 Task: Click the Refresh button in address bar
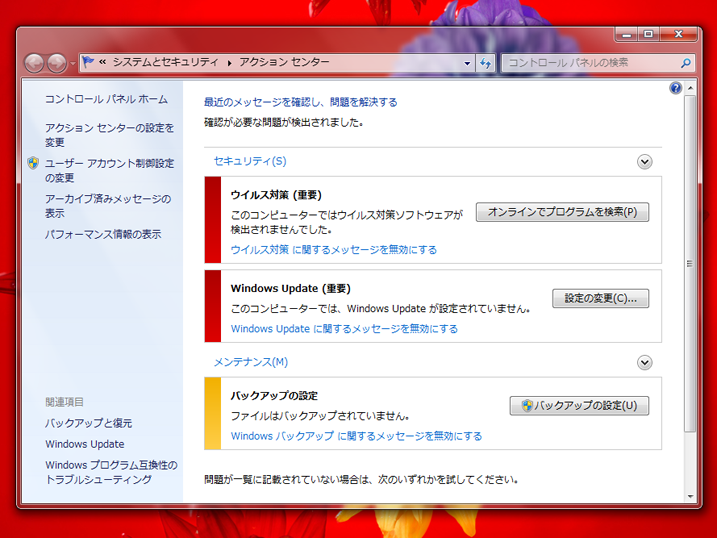485,63
